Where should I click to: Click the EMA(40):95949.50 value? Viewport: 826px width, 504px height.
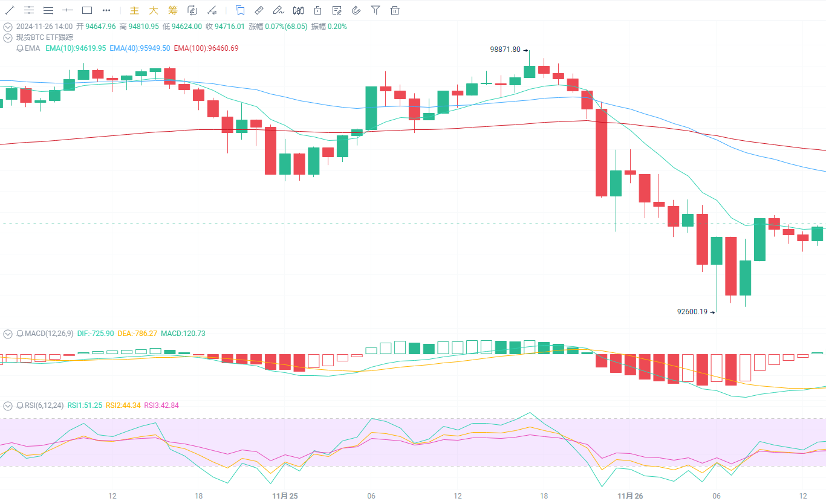140,48
